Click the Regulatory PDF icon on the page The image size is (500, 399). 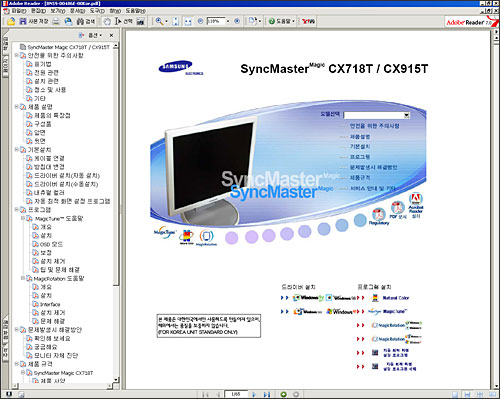tap(379, 216)
